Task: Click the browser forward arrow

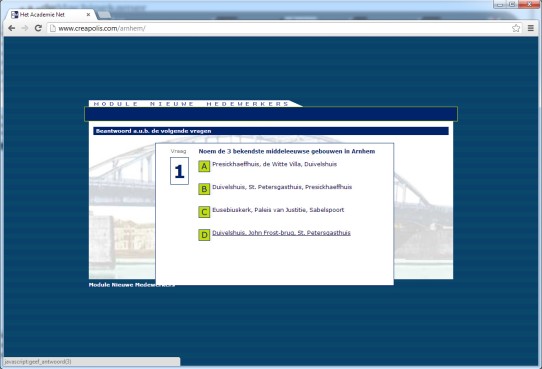Action: coord(25,28)
